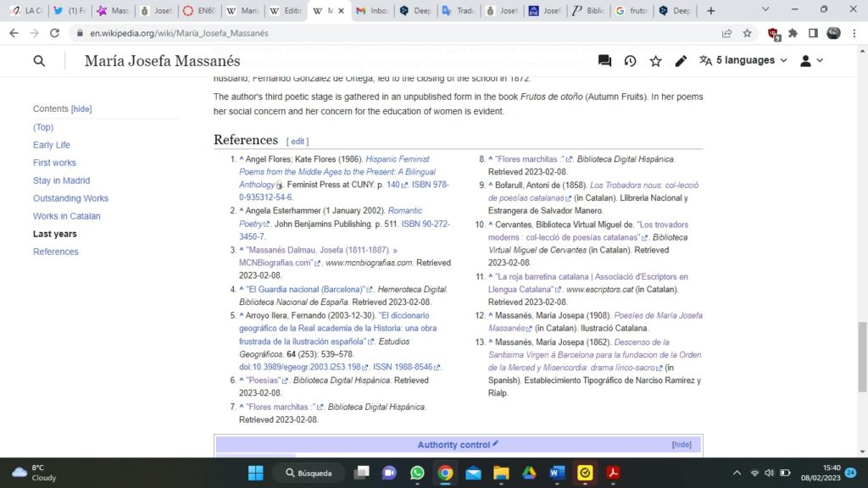Screen dimensions: 868x488
Task: Edit the References section
Action: (x=298, y=141)
